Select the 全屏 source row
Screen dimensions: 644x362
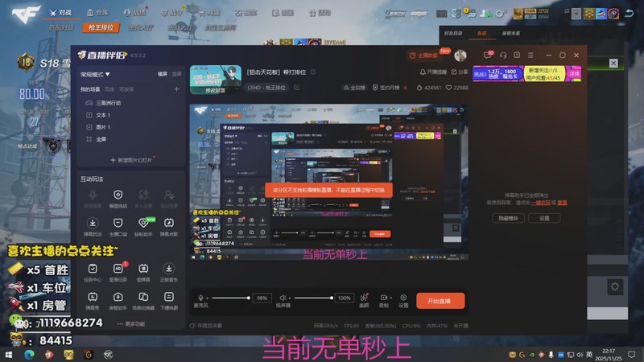tap(131, 139)
